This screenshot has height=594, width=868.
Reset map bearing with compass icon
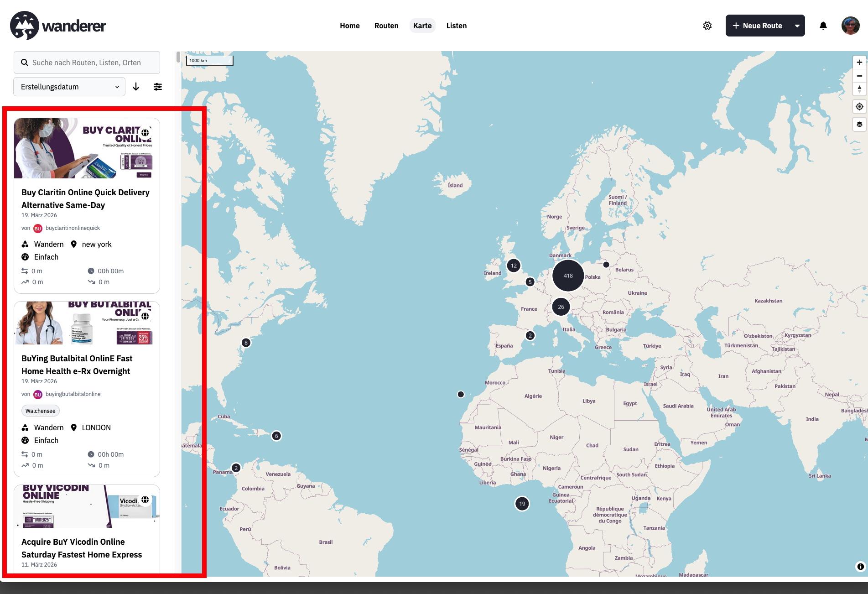(x=859, y=89)
